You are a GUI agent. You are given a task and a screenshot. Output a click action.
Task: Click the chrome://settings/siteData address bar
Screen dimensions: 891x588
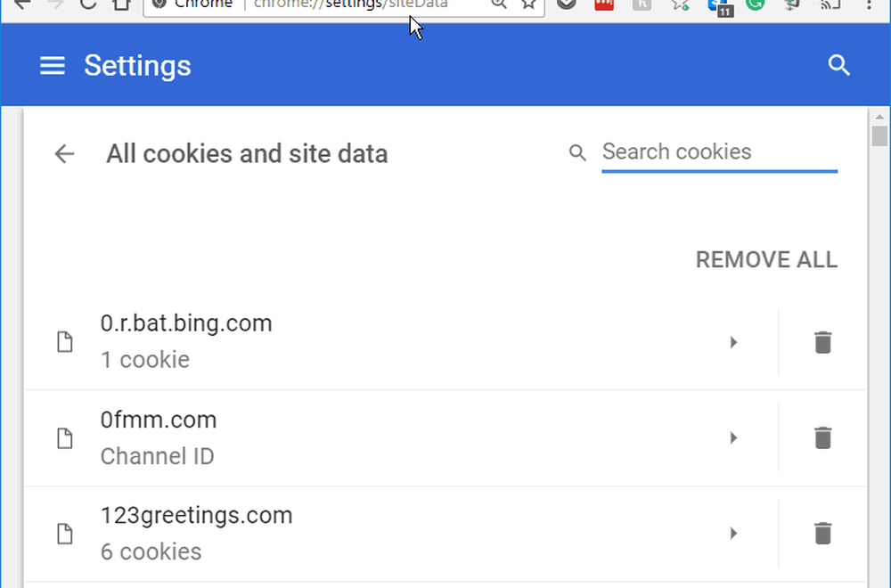coord(356,4)
